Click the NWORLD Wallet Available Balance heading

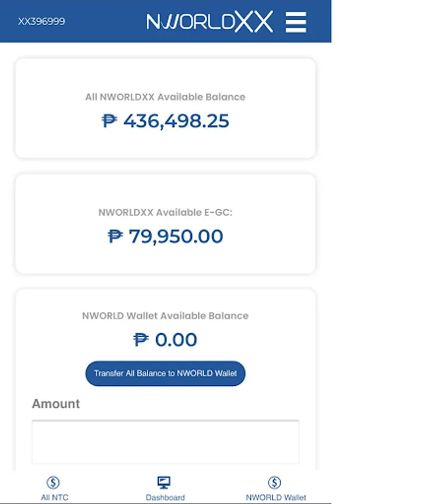tap(165, 316)
